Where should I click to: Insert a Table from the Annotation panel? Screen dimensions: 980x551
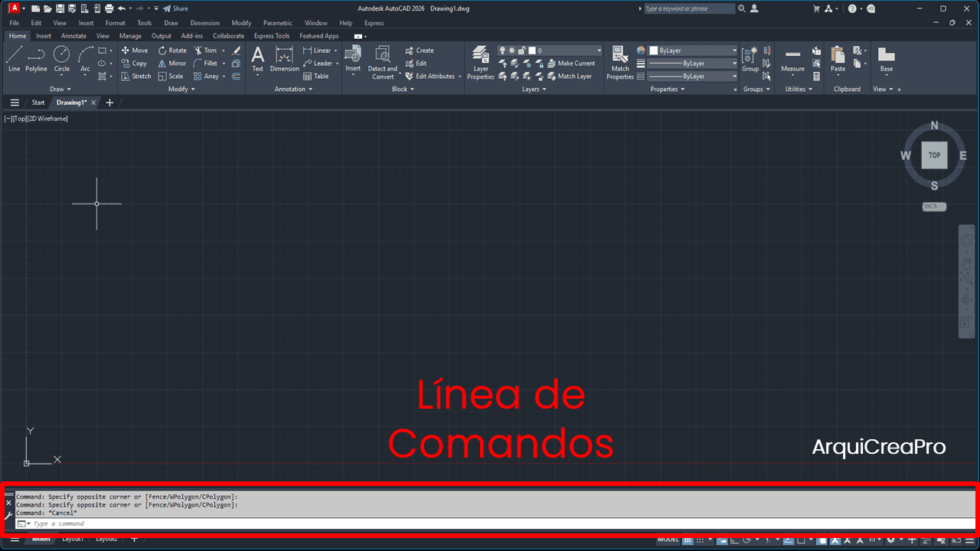pos(316,77)
